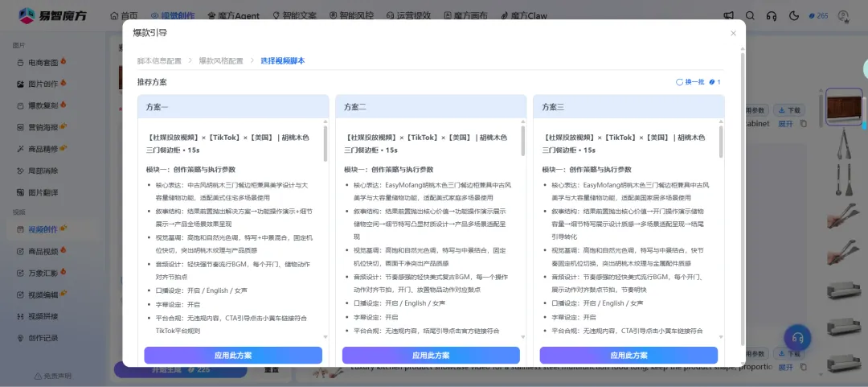The height and width of the screenshot is (387, 868).
Task: Open the 首页 tab in top navigation
Action: point(124,15)
